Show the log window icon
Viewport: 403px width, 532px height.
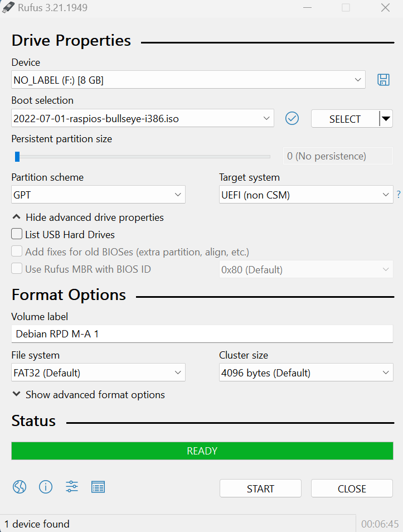(98, 487)
